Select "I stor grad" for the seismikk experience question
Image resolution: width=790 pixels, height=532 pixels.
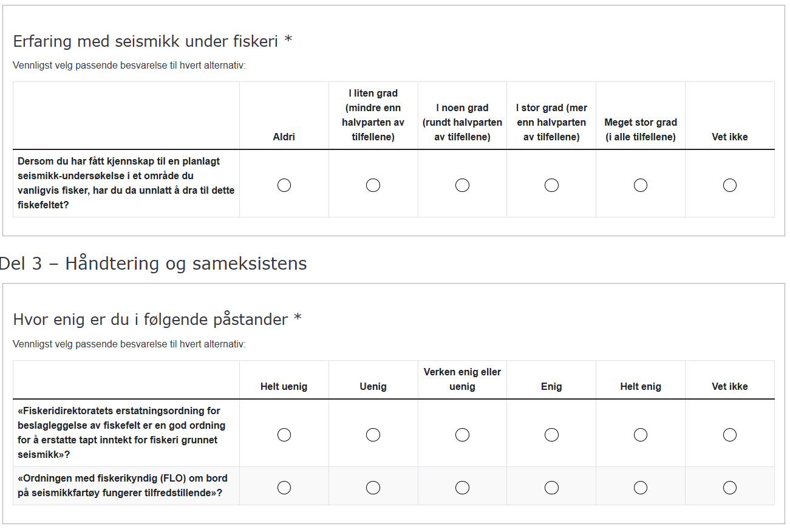551,185
